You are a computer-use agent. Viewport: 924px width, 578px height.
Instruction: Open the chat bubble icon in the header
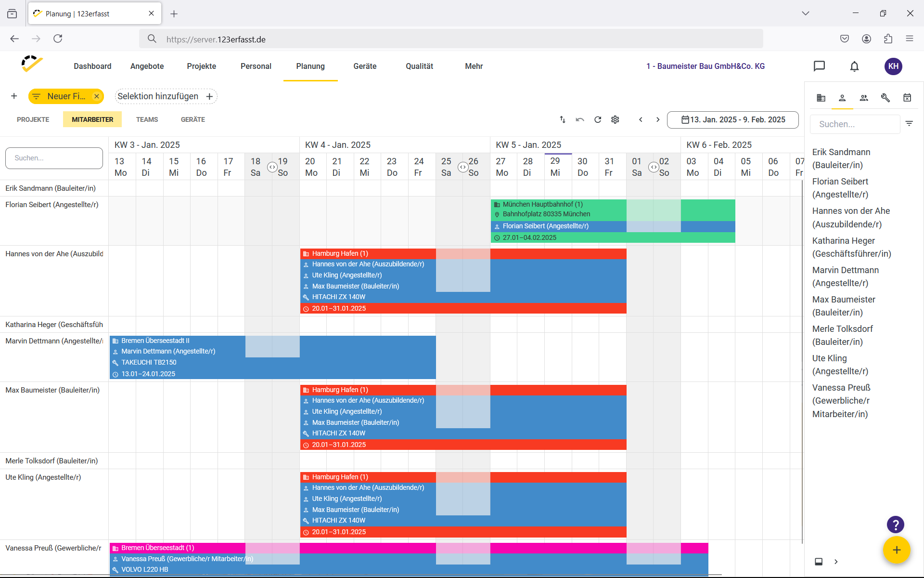[820, 66]
